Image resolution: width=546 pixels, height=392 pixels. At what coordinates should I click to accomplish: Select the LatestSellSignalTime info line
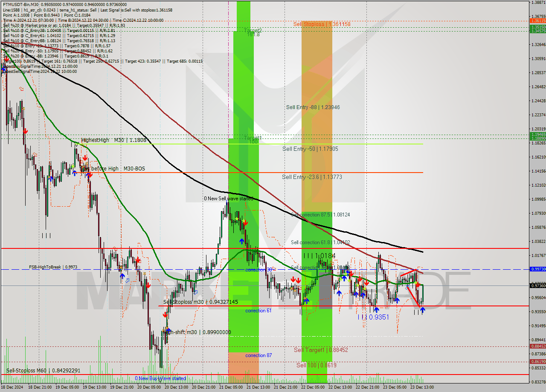(x=40, y=71)
